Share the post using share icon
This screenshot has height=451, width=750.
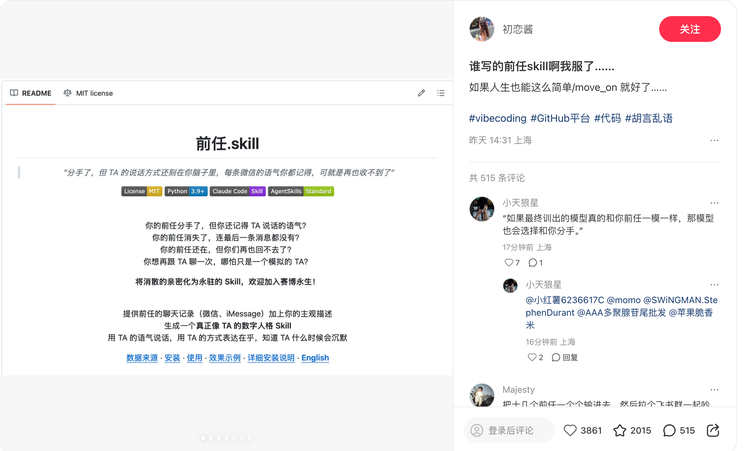click(x=713, y=430)
